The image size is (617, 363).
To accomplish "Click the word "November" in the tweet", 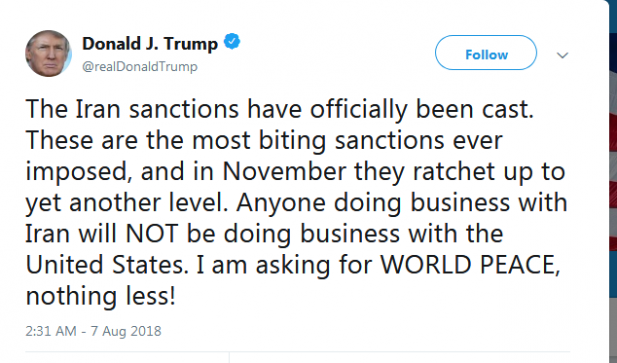I will 284,171.
